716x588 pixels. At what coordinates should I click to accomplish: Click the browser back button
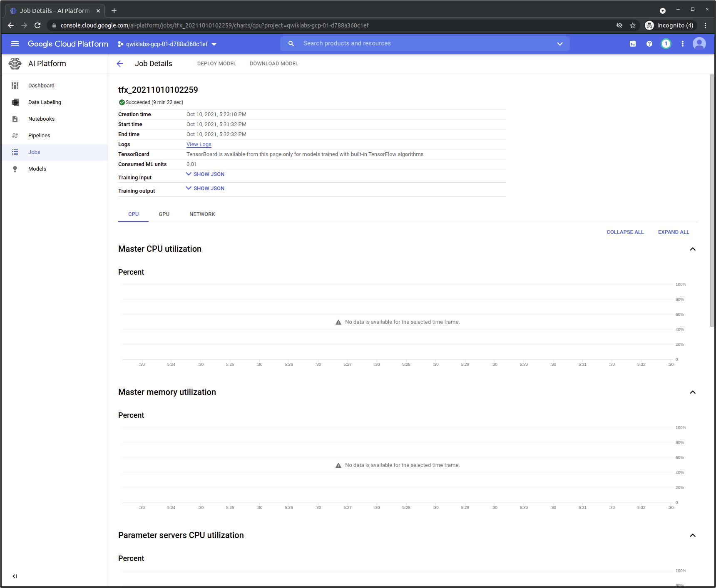point(11,25)
